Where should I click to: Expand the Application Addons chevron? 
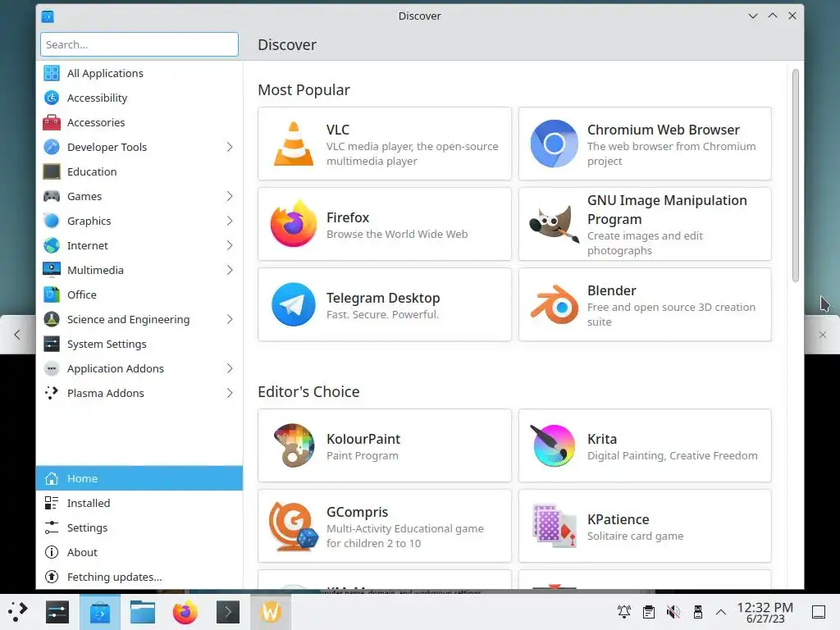(x=230, y=369)
